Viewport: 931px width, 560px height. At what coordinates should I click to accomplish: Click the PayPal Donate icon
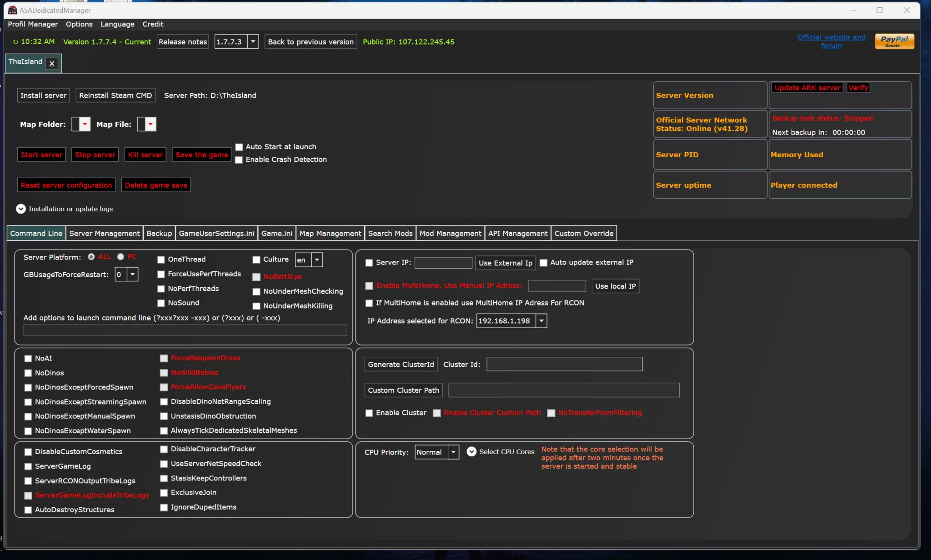(894, 41)
